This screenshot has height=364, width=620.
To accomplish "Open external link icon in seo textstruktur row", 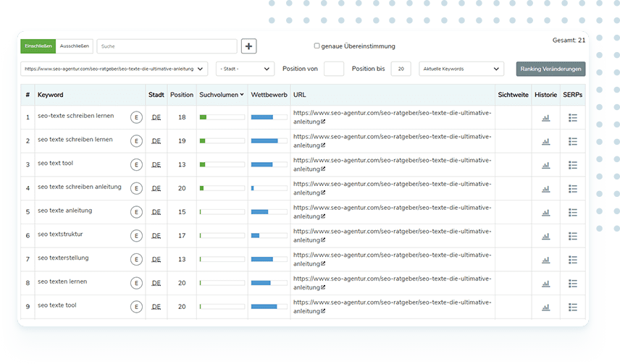I will pos(323,240).
